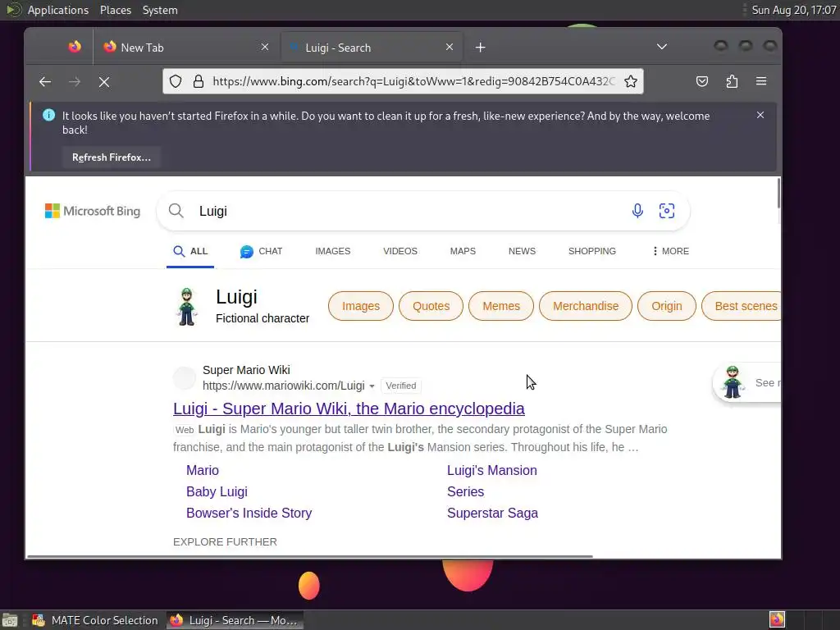Click the Verified badge

click(x=400, y=386)
